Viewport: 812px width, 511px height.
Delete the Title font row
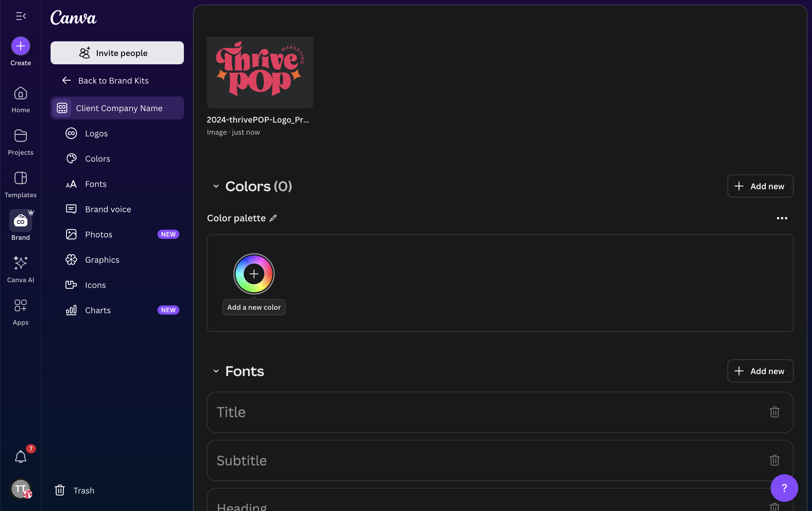point(774,412)
